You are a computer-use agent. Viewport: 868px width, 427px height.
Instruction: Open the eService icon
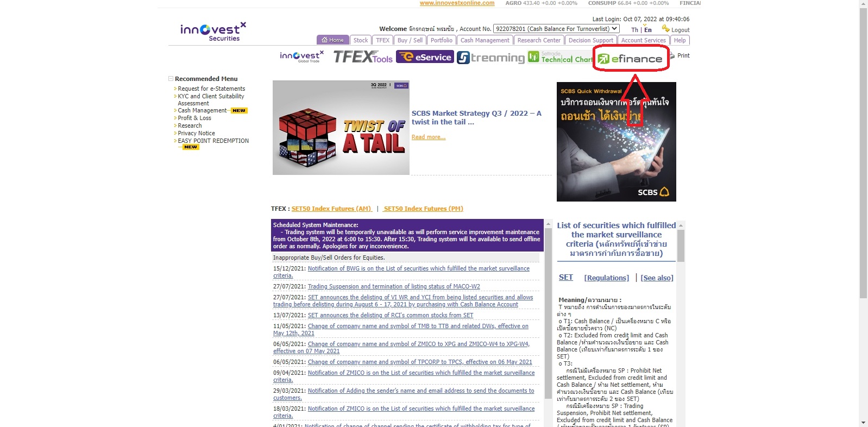425,57
